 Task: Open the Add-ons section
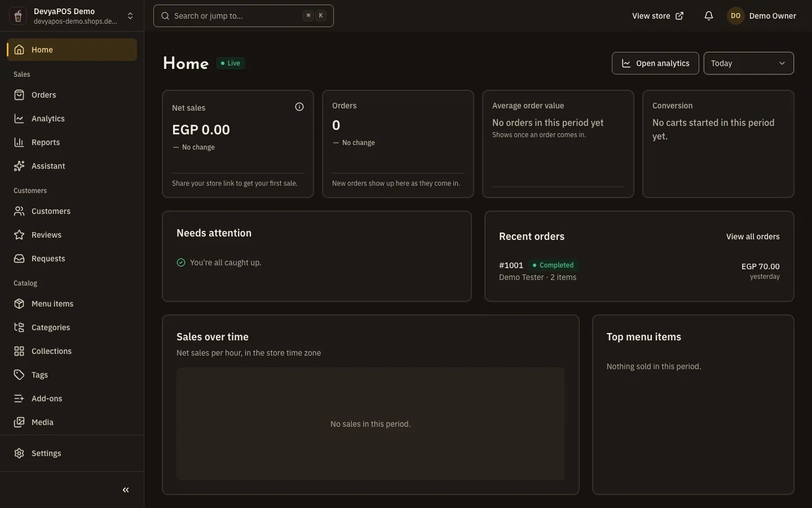(x=72, y=398)
